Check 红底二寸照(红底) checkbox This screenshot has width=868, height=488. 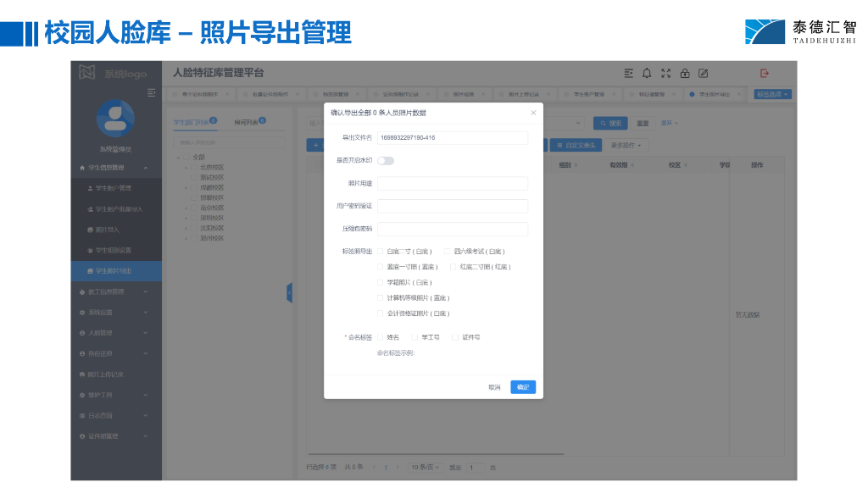pos(453,267)
